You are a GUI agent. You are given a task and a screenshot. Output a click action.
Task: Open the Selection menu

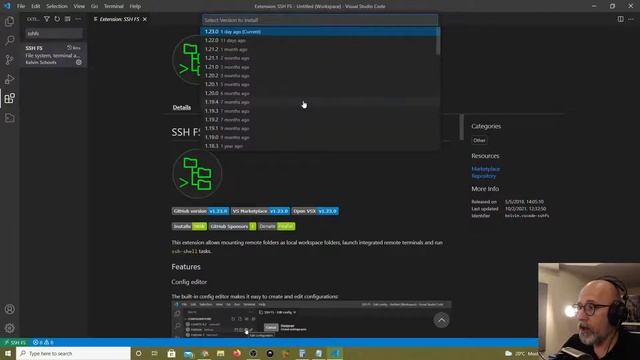pos(57,6)
